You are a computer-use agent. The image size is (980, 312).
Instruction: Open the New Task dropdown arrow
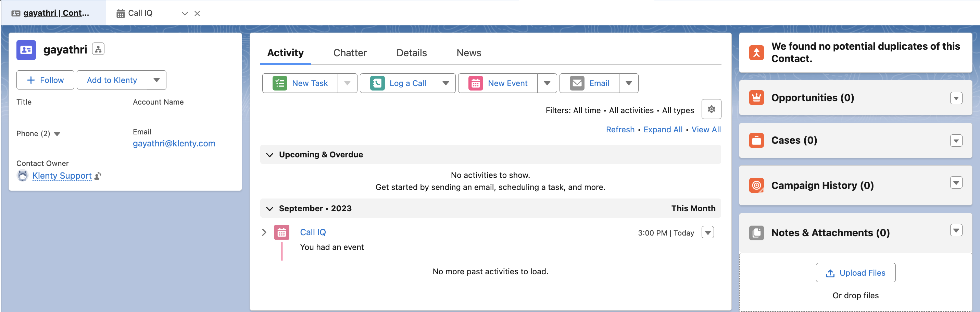pos(347,83)
